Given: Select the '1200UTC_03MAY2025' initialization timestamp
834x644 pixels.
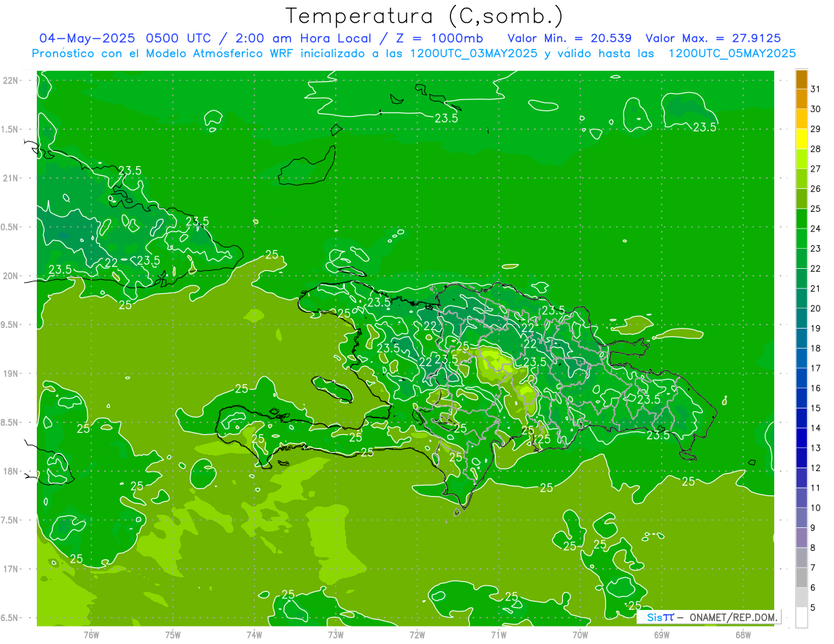Looking at the screenshot, I should pyautogui.click(x=473, y=53).
